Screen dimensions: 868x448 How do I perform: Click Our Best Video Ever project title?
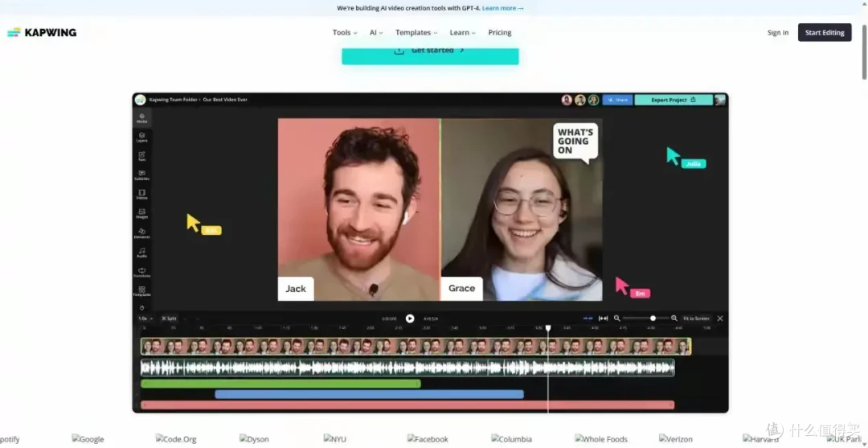[224, 100]
